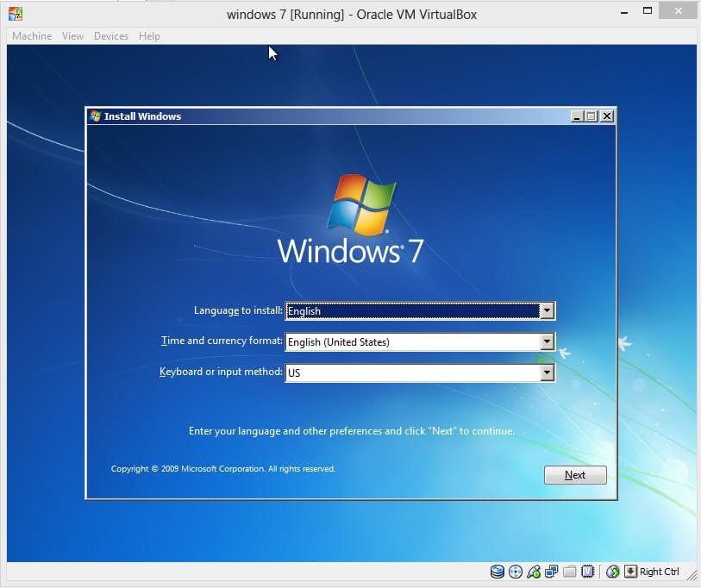Open the View menu

(x=72, y=35)
